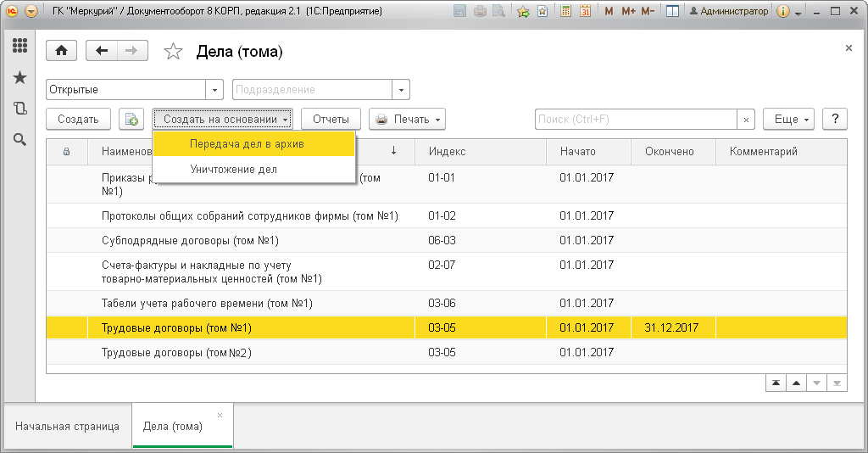Move down one row with down arrow

pyautogui.click(x=816, y=383)
